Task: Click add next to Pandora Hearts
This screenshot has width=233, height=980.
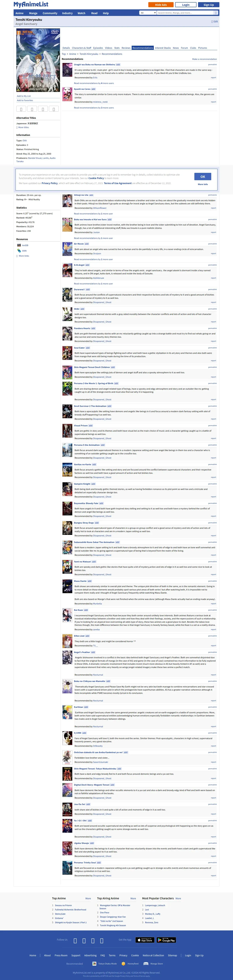Action: [x=93, y=328]
